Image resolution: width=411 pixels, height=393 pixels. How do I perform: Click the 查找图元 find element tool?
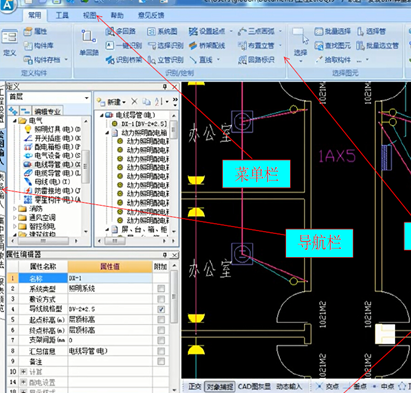click(x=333, y=45)
